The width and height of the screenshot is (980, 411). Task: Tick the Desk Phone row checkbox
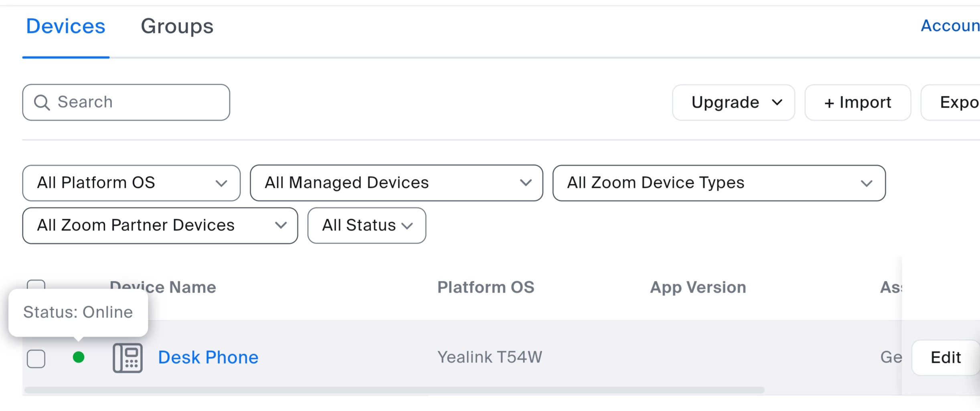pos(36,358)
